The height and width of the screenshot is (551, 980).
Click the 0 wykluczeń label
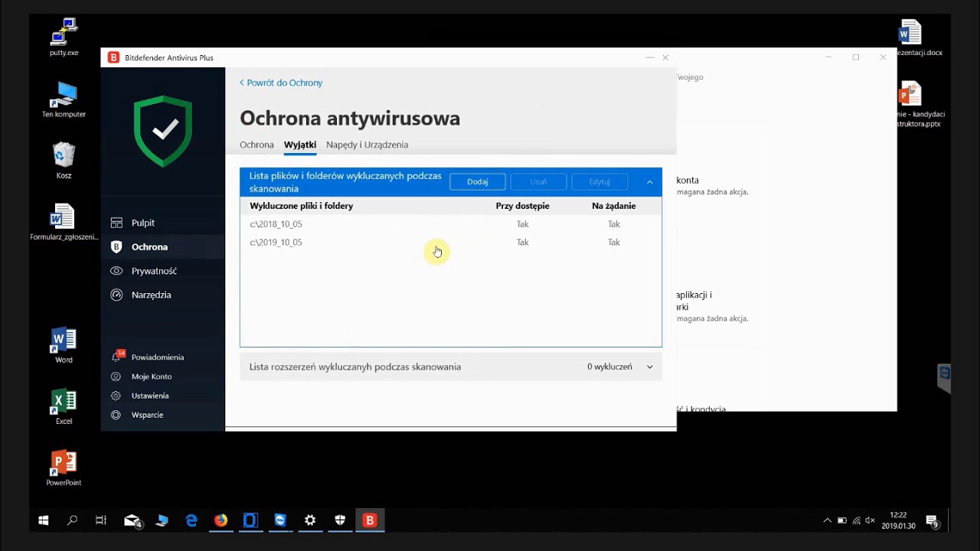(x=609, y=367)
